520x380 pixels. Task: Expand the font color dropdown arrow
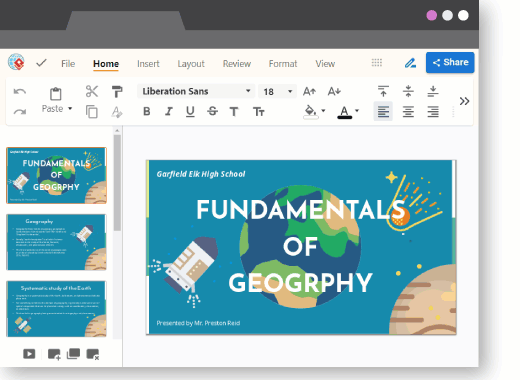tap(357, 111)
